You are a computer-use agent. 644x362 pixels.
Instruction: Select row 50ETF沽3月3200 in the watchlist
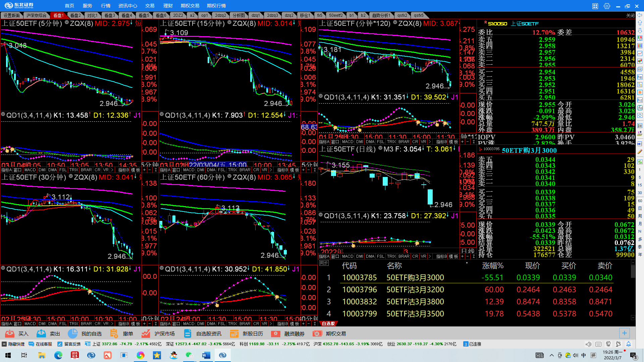click(x=415, y=290)
